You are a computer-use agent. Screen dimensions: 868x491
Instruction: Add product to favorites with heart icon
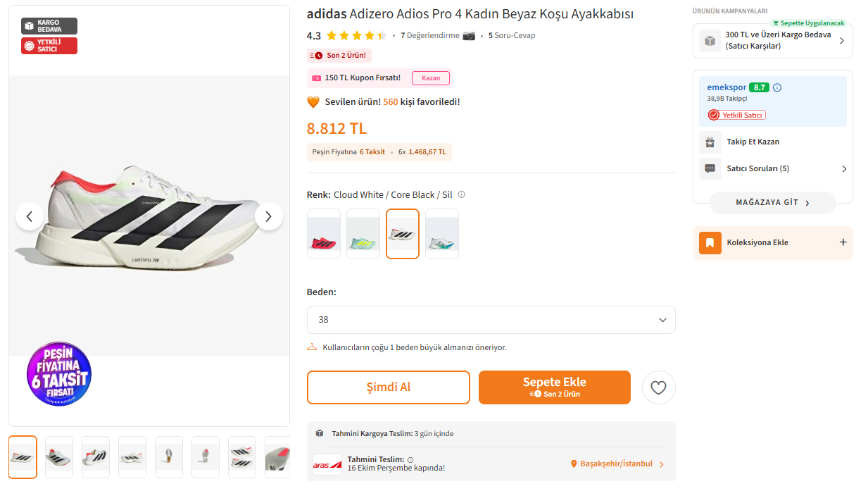pyautogui.click(x=658, y=387)
